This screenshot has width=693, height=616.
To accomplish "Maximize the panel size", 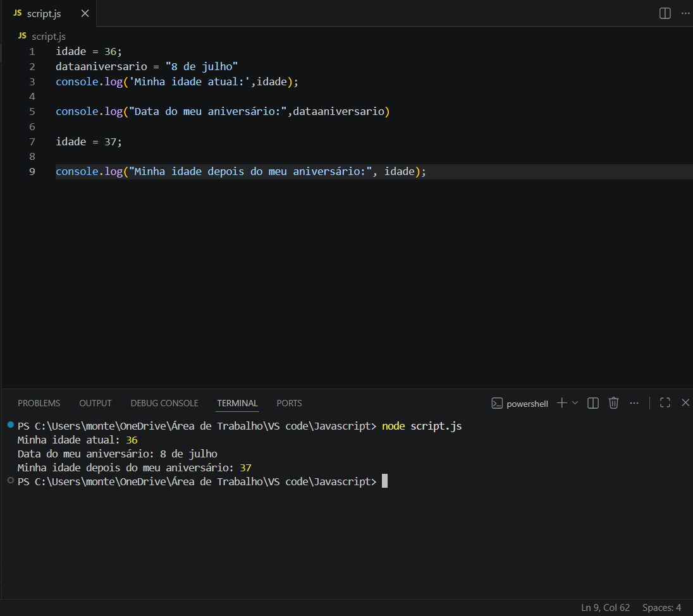I will pyautogui.click(x=665, y=402).
